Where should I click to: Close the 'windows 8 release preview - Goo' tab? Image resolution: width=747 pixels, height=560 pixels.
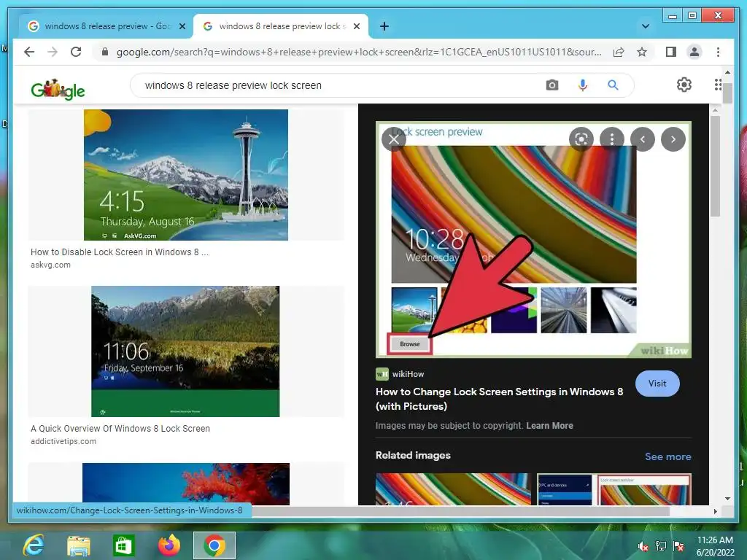pyautogui.click(x=182, y=26)
